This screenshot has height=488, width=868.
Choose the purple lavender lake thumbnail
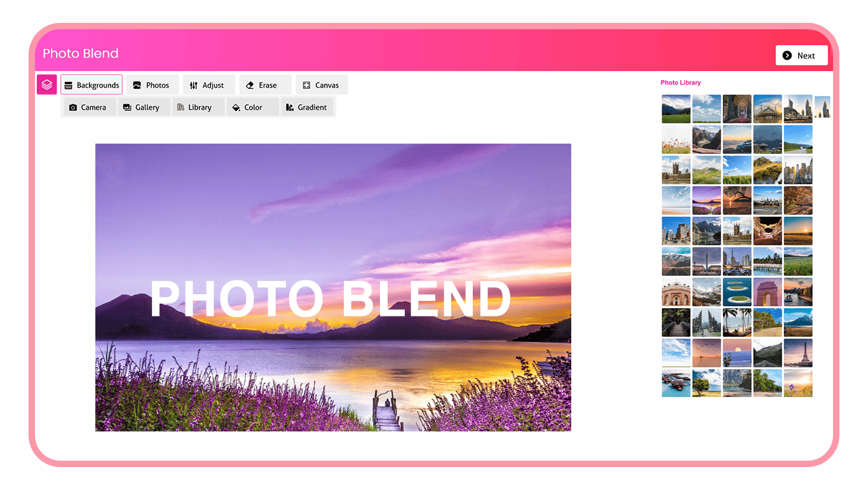coord(706,200)
